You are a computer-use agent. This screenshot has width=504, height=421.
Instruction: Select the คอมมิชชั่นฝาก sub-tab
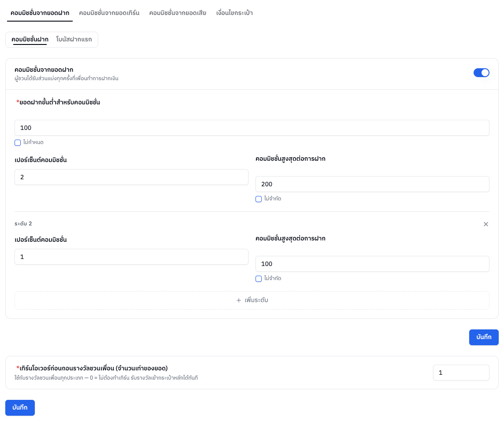(30, 40)
